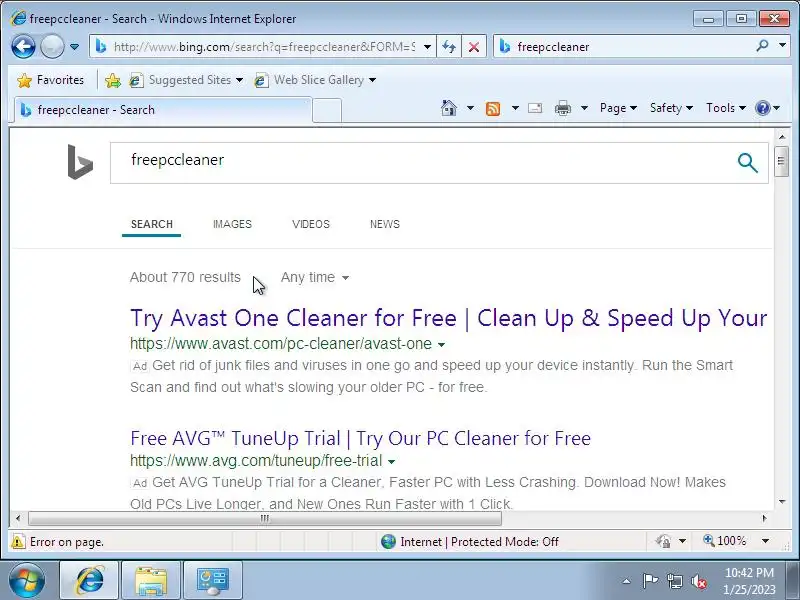Image resolution: width=800 pixels, height=600 pixels.
Task: Click the Read Mail envelope icon
Action: 535,108
